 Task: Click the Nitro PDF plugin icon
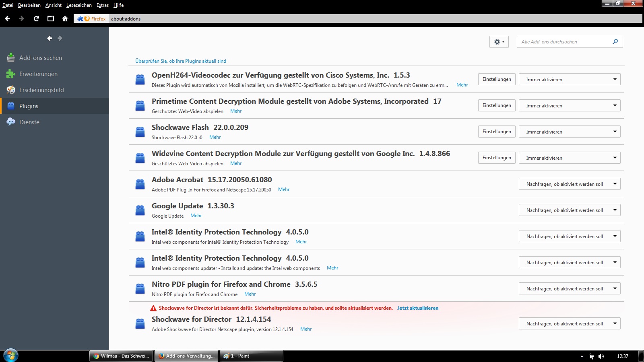[x=140, y=289]
